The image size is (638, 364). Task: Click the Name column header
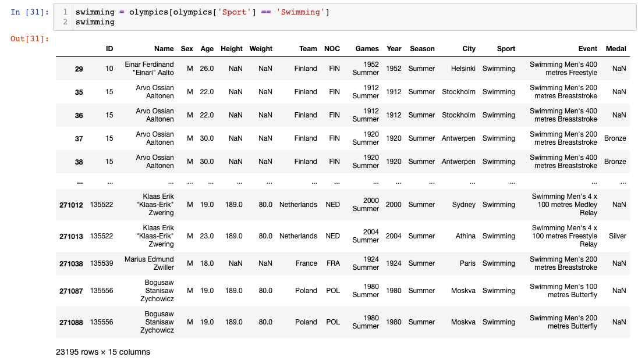(164, 49)
